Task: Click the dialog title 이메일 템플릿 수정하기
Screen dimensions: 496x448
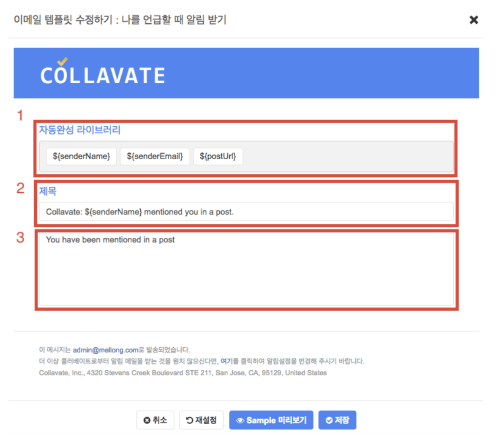Action: 120,20
